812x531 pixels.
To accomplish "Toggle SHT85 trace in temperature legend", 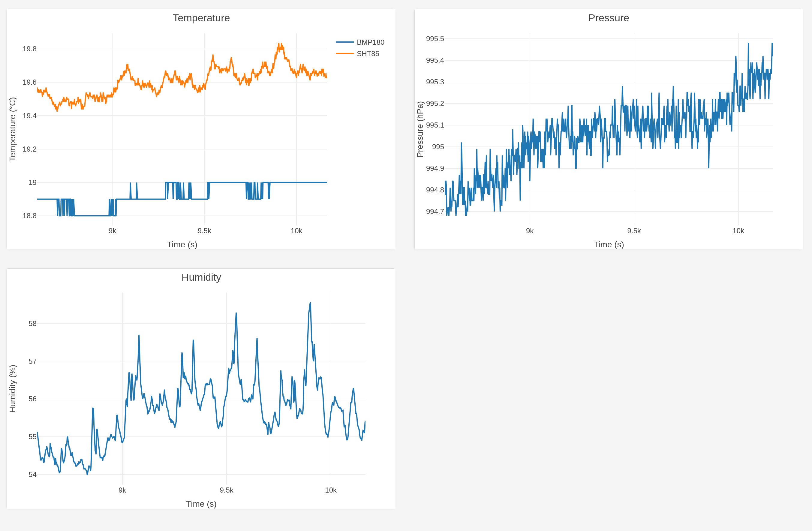I will [368, 53].
